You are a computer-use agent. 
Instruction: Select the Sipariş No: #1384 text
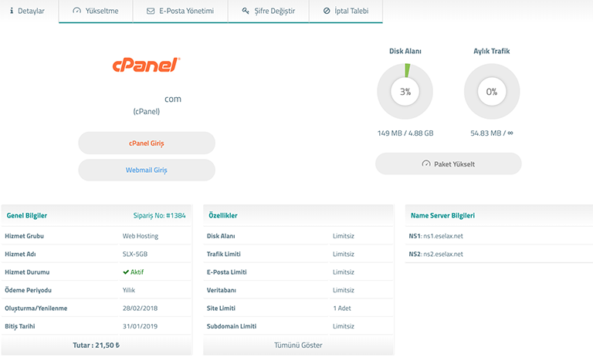pos(159,216)
